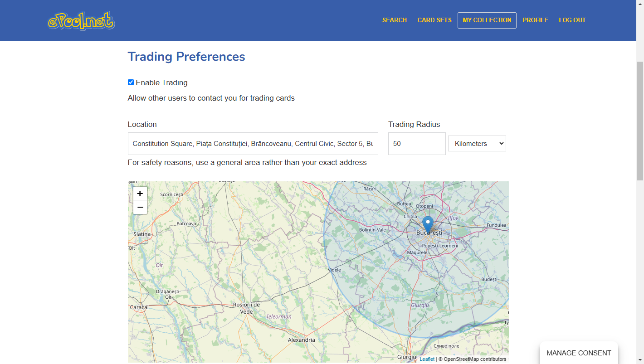The height and width of the screenshot is (364, 644).
Task: Click Roșiorii de Vede on the map
Action: click(246, 308)
